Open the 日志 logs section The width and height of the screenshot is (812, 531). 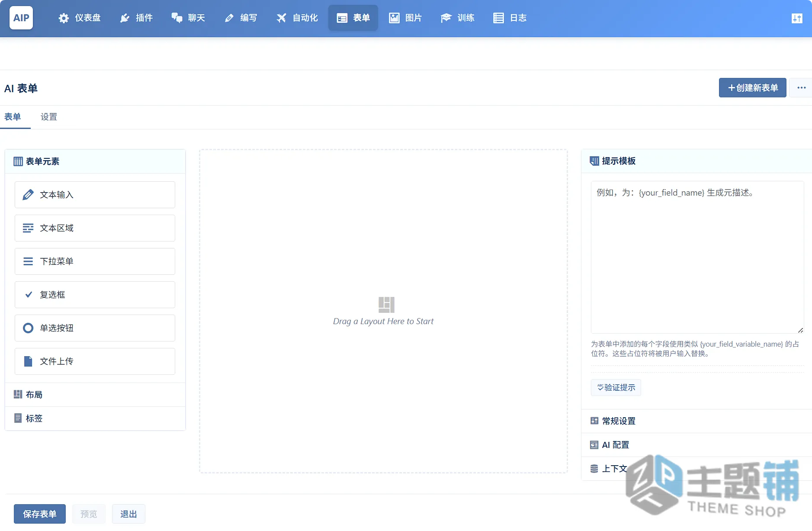tap(510, 18)
